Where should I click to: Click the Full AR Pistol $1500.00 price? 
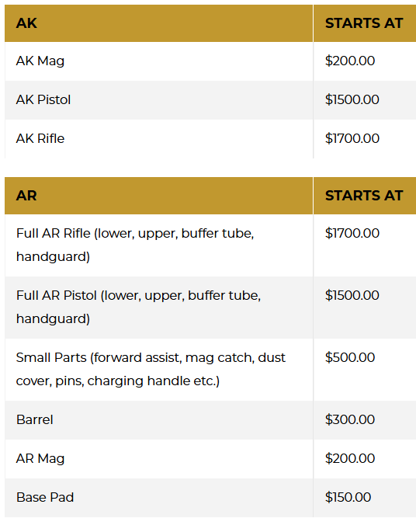[352, 296]
